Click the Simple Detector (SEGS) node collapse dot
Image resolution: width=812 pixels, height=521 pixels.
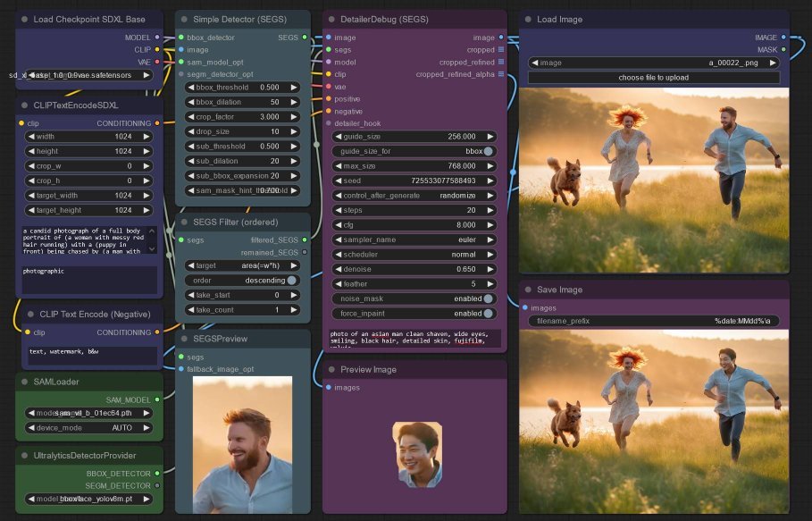pyautogui.click(x=184, y=19)
